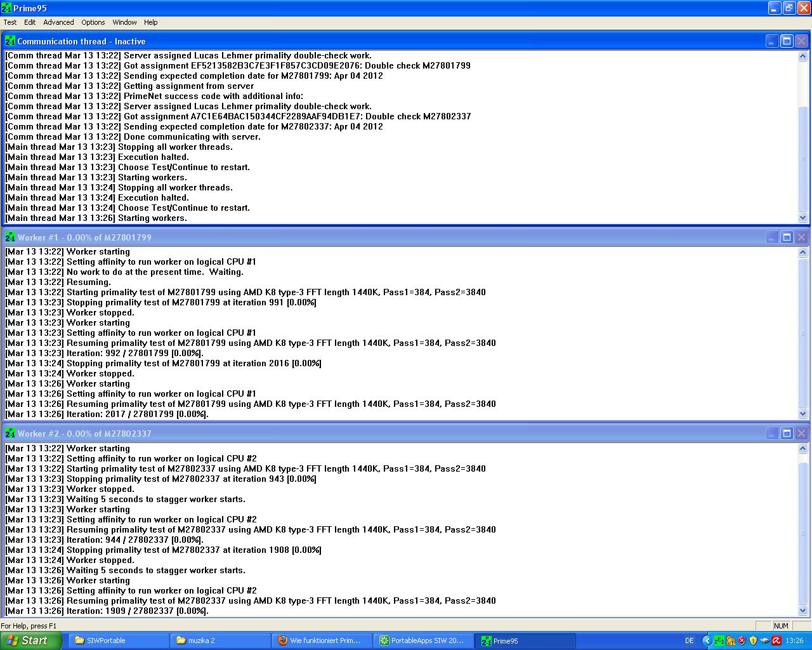Image resolution: width=812 pixels, height=650 pixels.
Task: Click Avira red umbrella tray icon
Action: coord(776,641)
